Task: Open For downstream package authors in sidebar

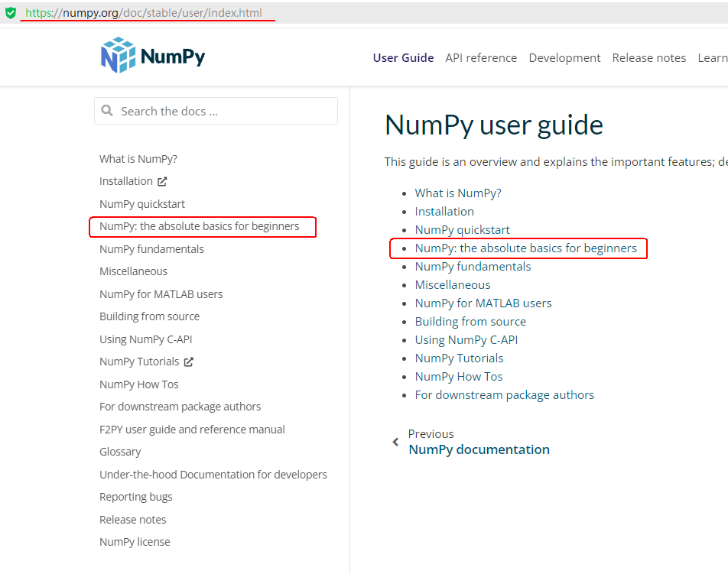Action: coord(180,407)
